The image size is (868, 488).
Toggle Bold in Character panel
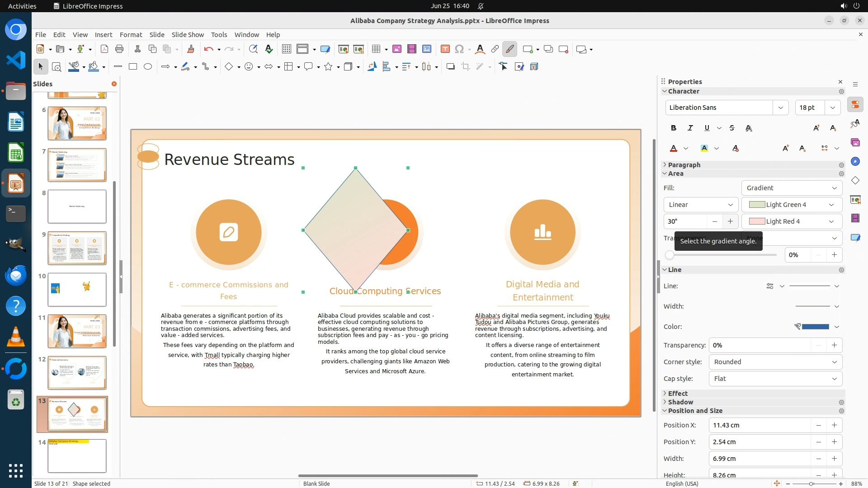tap(673, 128)
